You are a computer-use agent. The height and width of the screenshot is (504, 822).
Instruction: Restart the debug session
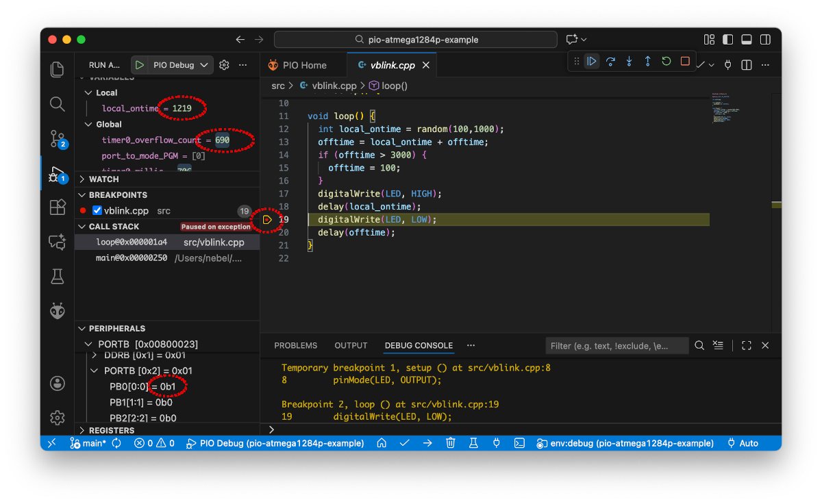[666, 62]
